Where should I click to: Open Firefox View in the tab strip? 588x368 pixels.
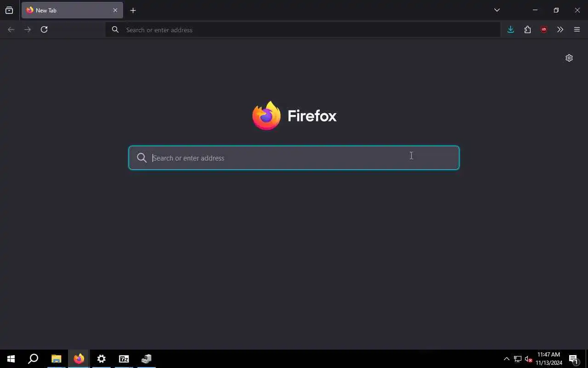click(x=9, y=10)
